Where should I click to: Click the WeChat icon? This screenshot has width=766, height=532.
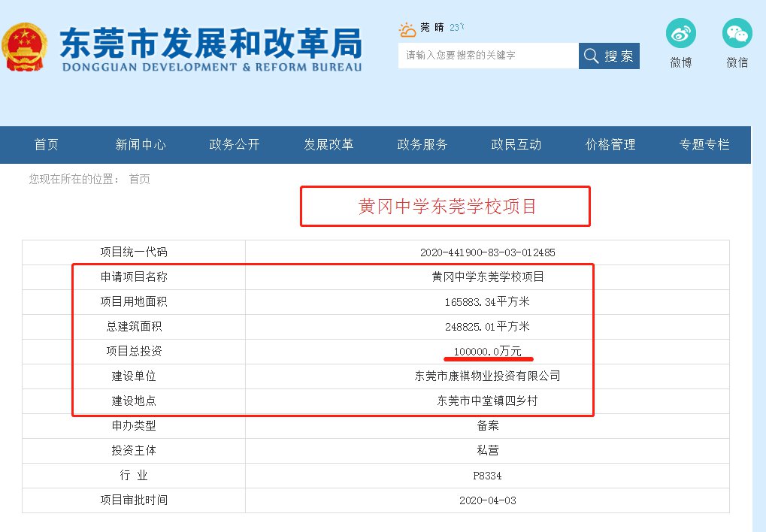737,35
